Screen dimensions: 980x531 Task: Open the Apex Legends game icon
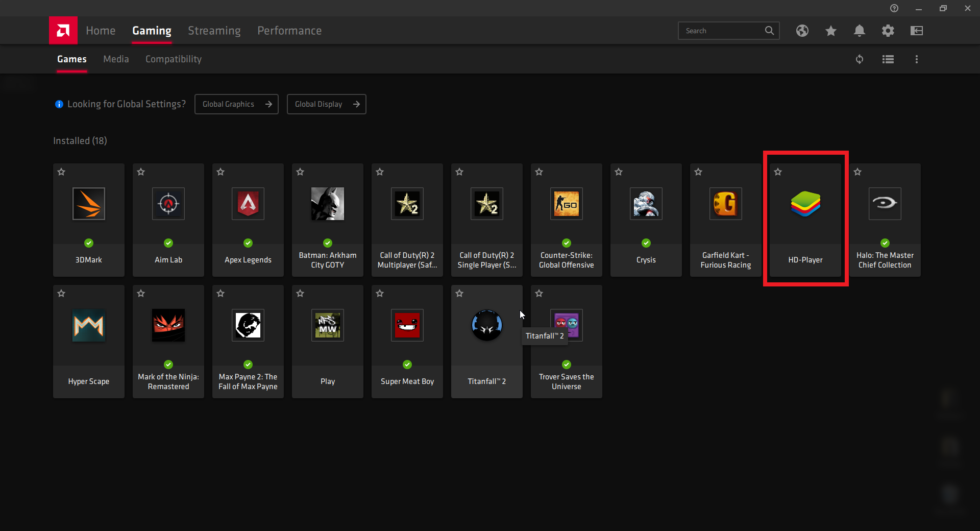click(x=248, y=204)
